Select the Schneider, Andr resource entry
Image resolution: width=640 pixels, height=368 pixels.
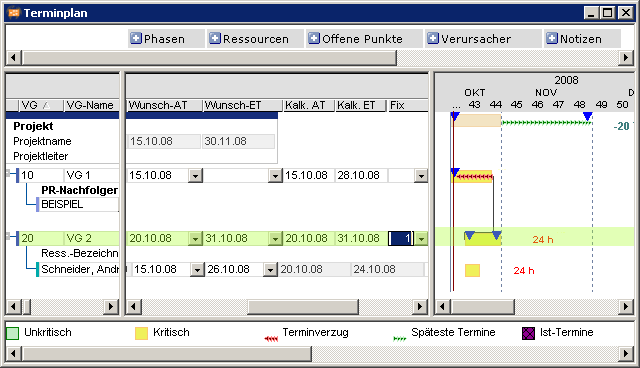pos(80,269)
